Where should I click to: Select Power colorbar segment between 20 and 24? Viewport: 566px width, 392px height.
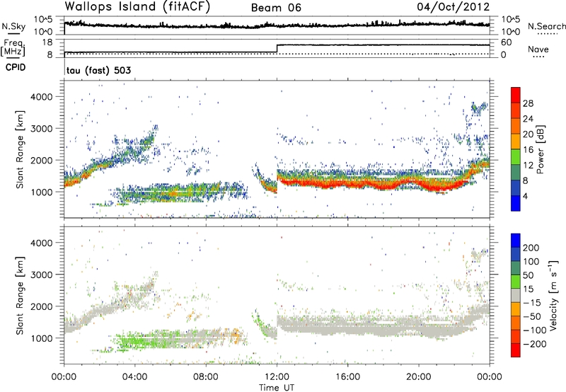pyautogui.click(x=516, y=126)
